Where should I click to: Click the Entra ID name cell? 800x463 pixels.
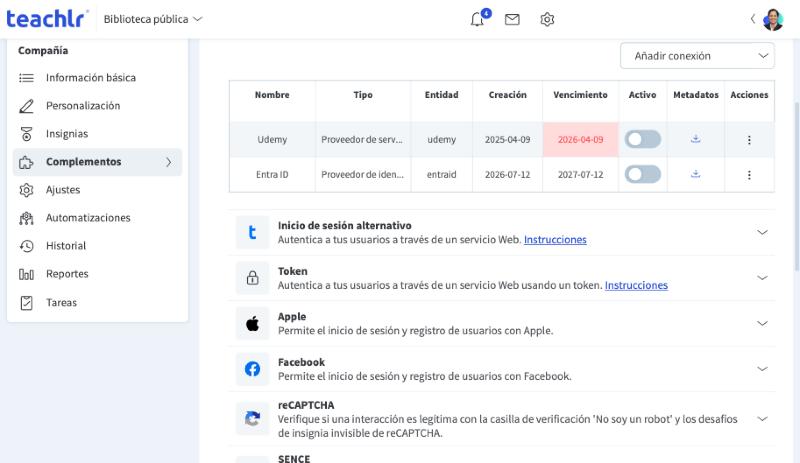[x=272, y=175]
